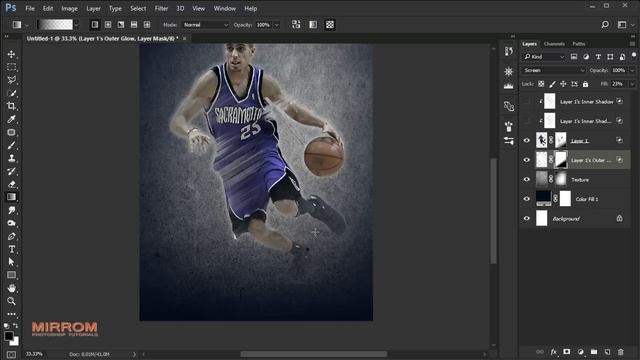The width and height of the screenshot is (640, 360).
Task: Open the gradient Mode dropdown
Action: click(205, 25)
